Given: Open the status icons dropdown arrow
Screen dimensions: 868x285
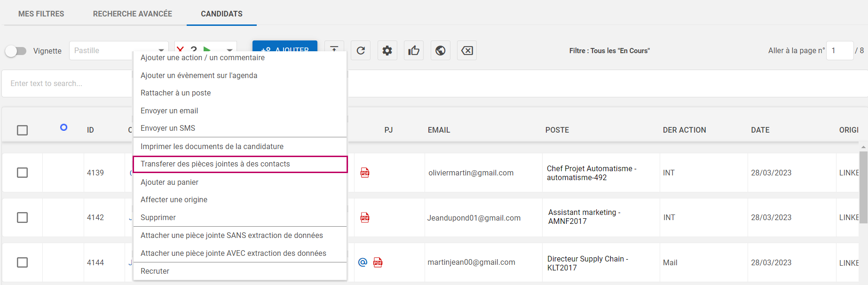Looking at the screenshot, I should tap(229, 49).
